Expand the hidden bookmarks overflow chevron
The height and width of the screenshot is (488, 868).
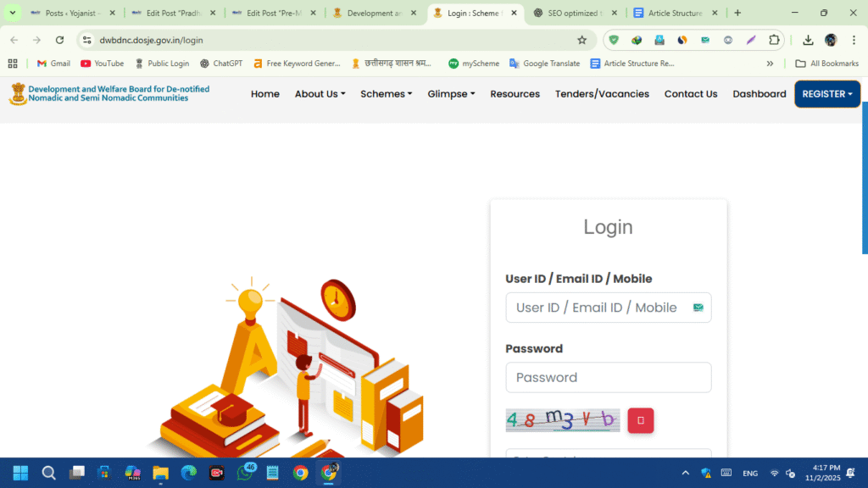[770, 64]
